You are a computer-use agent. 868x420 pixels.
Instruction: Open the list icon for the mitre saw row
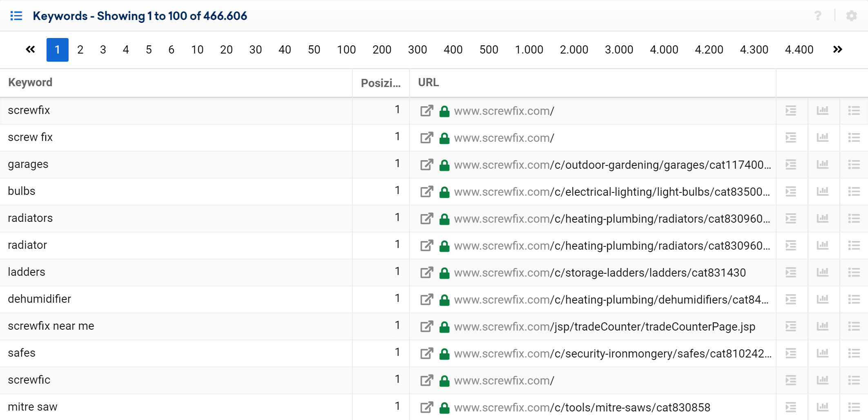854,407
